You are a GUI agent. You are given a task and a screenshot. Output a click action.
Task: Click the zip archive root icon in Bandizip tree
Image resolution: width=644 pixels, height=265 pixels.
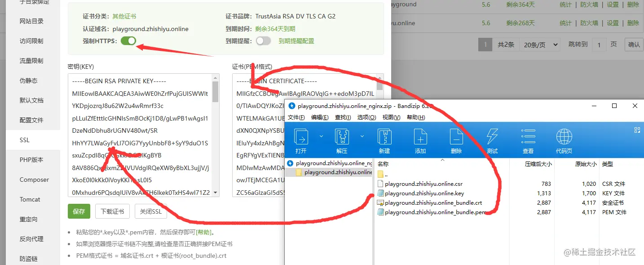[x=290, y=163]
